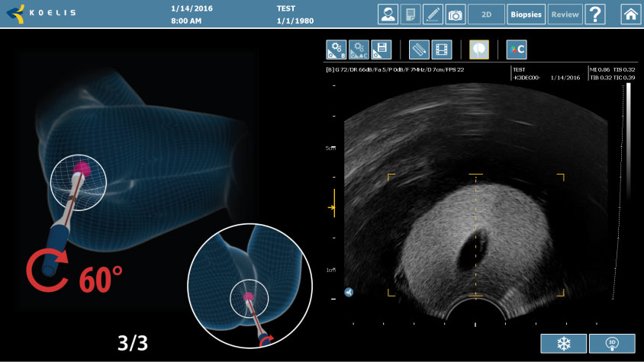Open the Biopsies tab

pyautogui.click(x=526, y=14)
